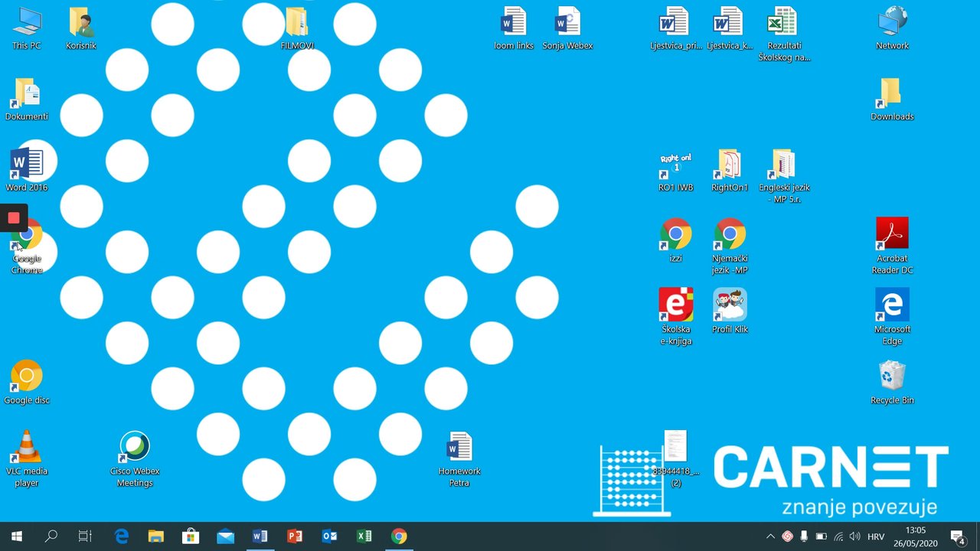Screen dimensions: 980x551
Task: Launch the izzi Chrome shortcut
Action: pos(675,241)
